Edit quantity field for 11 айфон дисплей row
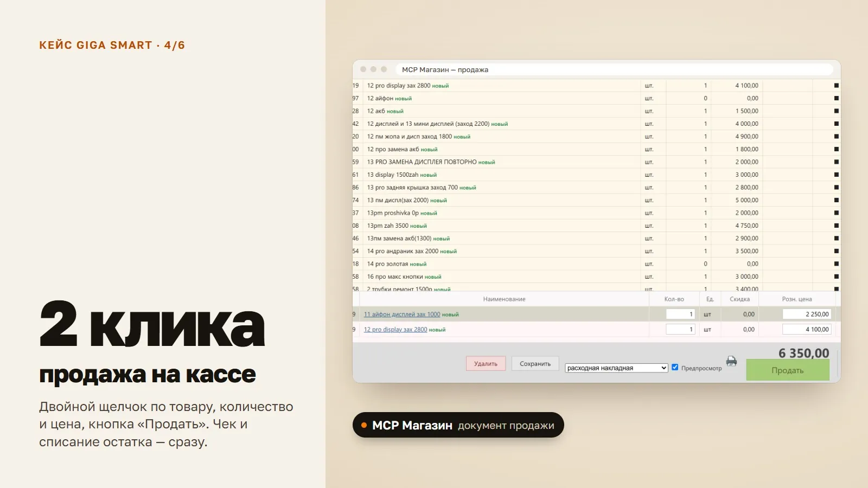This screenshot has height=488, width=868. coord(680,314)
